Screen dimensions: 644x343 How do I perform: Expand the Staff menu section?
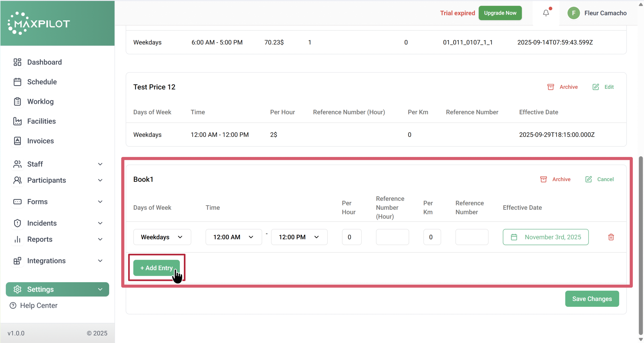tap(100, 164)
